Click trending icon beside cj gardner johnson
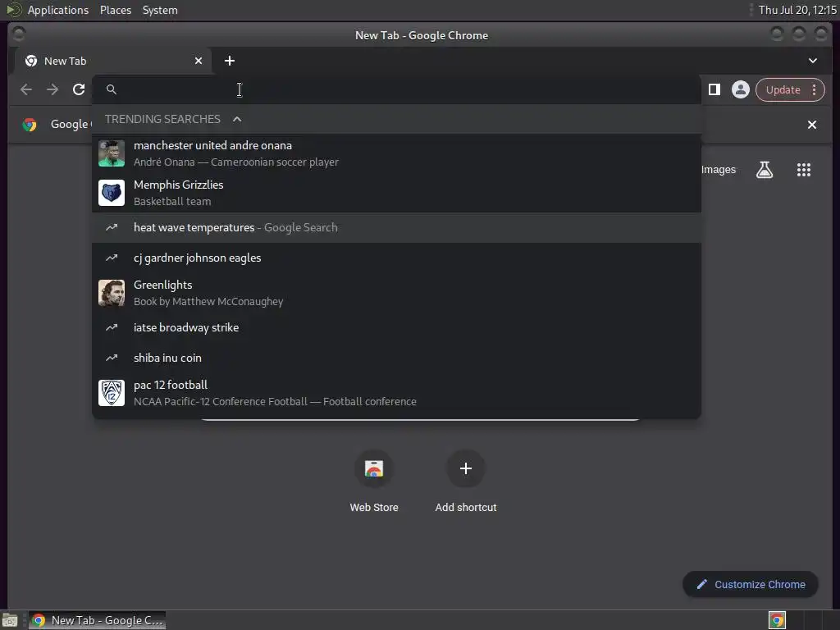Image resolution: width=840 pixels, height=630 pixels. pyautogui.click(x=112, y=258)
